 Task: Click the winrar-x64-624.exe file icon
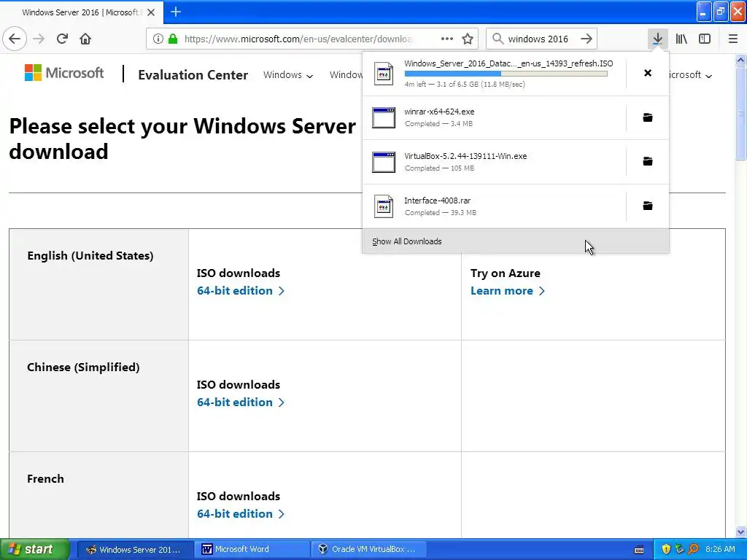[x=384, y=117]
